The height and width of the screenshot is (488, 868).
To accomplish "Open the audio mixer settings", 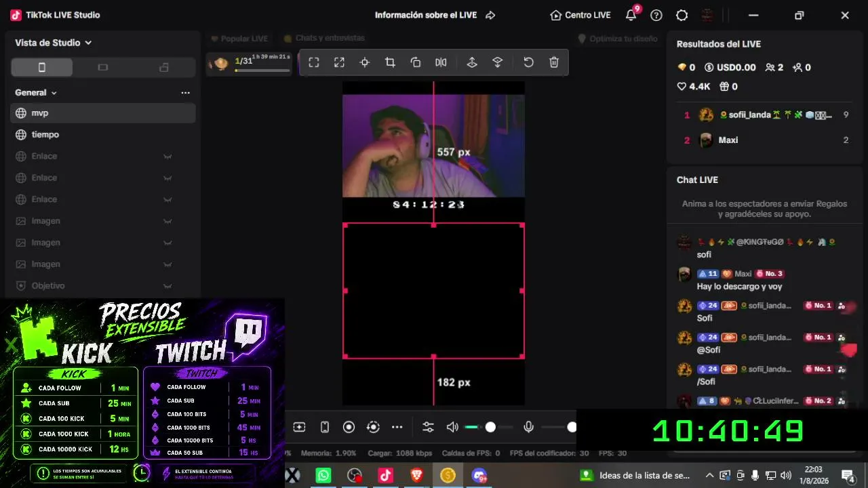I will click(x=428, y=427).
